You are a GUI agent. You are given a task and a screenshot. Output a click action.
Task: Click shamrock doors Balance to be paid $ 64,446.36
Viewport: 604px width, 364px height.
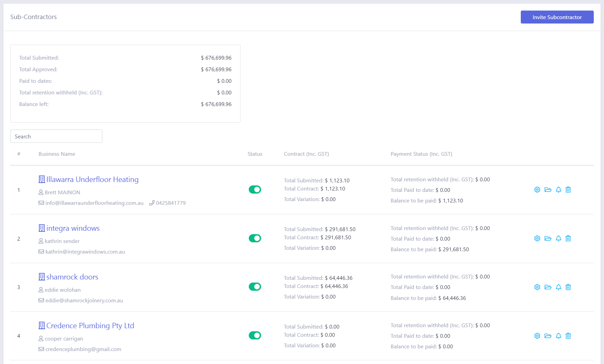428,298
